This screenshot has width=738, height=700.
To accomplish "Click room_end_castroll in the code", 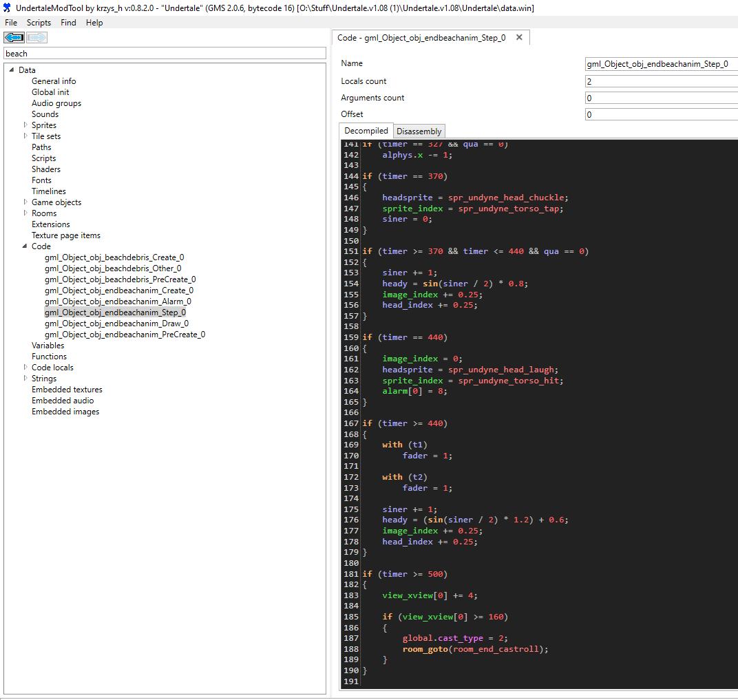I will tap(496, 649).
